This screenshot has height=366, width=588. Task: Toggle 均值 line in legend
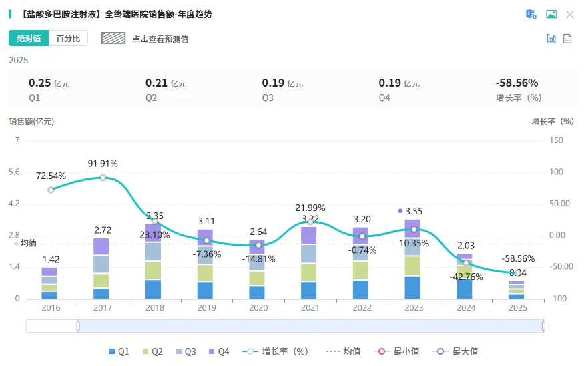(x=343, y=351)
